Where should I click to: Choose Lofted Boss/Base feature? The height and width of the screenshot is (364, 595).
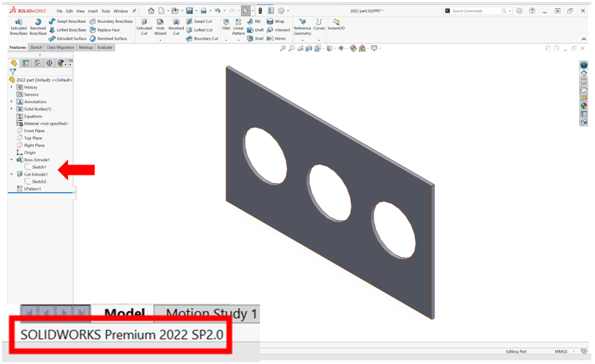point(67,30)
